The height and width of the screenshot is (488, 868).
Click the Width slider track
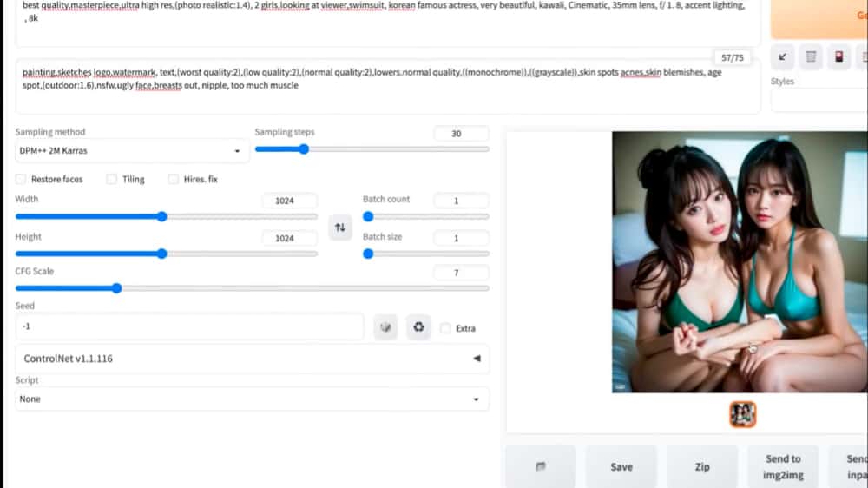click(x=167, y=216)
